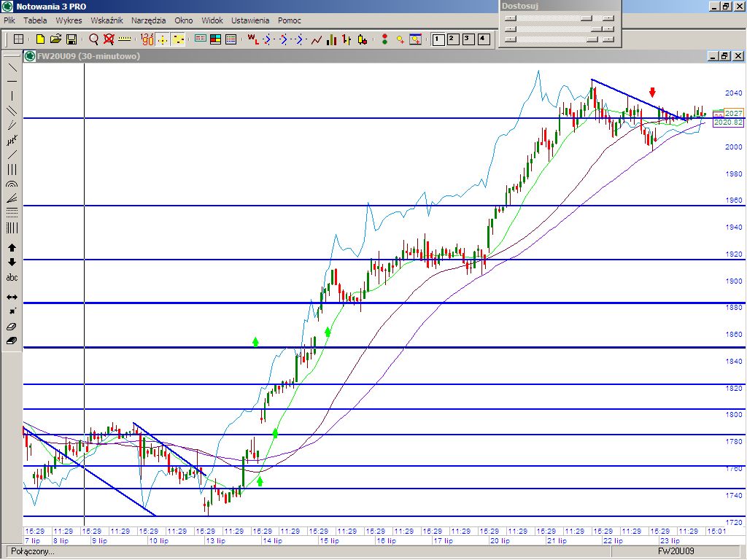Screen dimensions: 747x560
Task: Open the Narzędzia menu
Action: 149,20
